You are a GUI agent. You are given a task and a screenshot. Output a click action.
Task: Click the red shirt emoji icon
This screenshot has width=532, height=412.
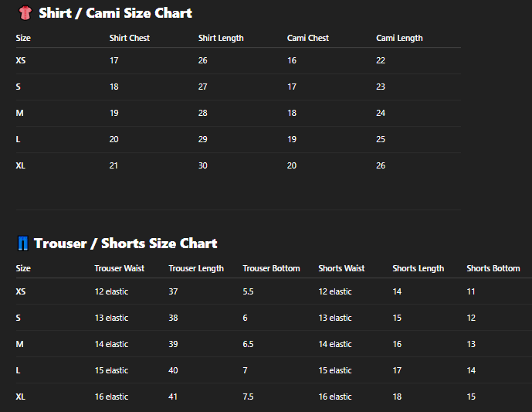click(x=25, y=13)
